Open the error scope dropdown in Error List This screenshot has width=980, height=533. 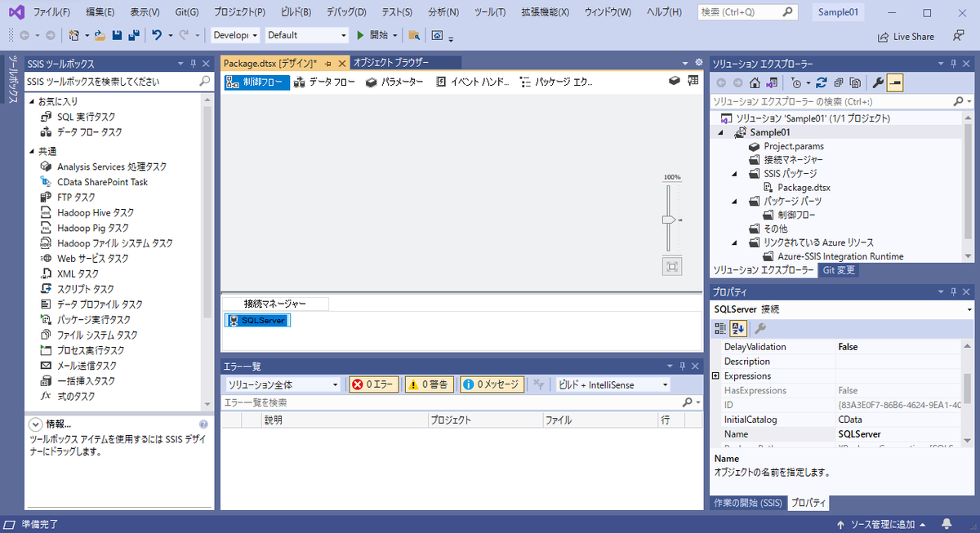tap(283, 384)
